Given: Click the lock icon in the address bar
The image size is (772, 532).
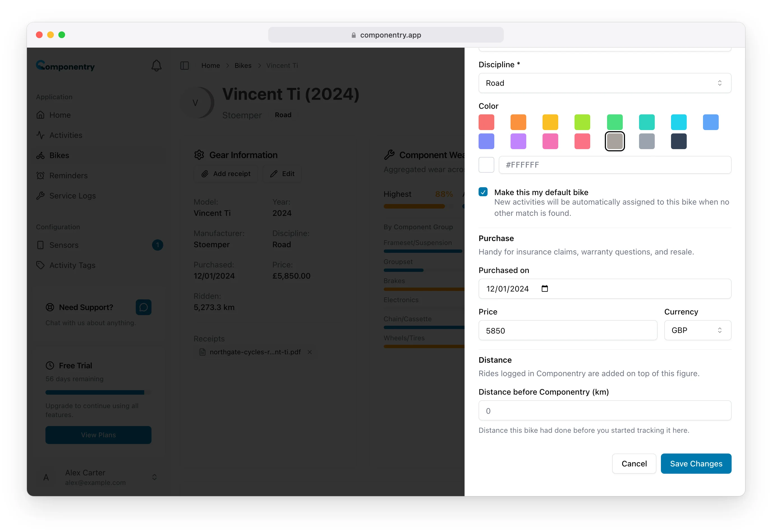Looking at the screenshot, I should (353, 35).
